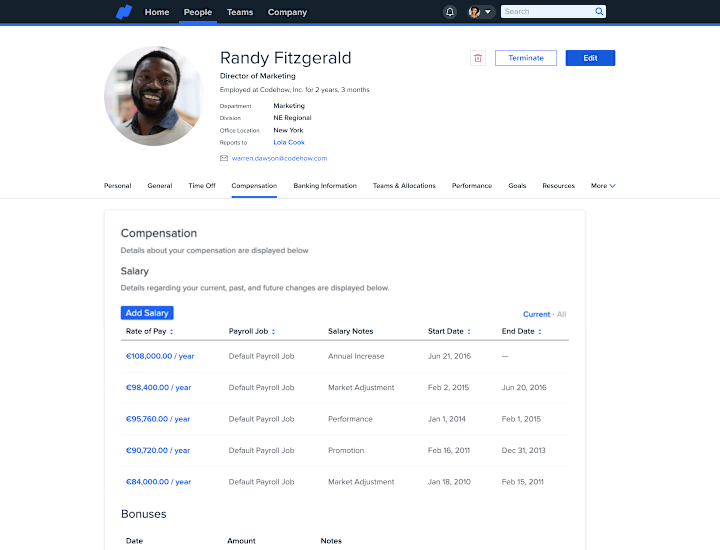Show All salaries filter
Viewport: 720px width, 550px height.
[562, 314]
